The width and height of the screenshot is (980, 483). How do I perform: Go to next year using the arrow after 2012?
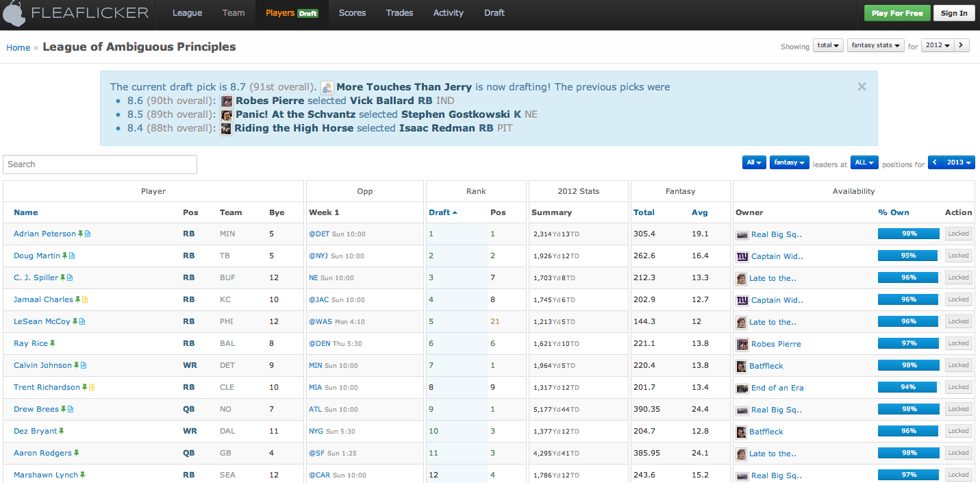coord(962,46)
